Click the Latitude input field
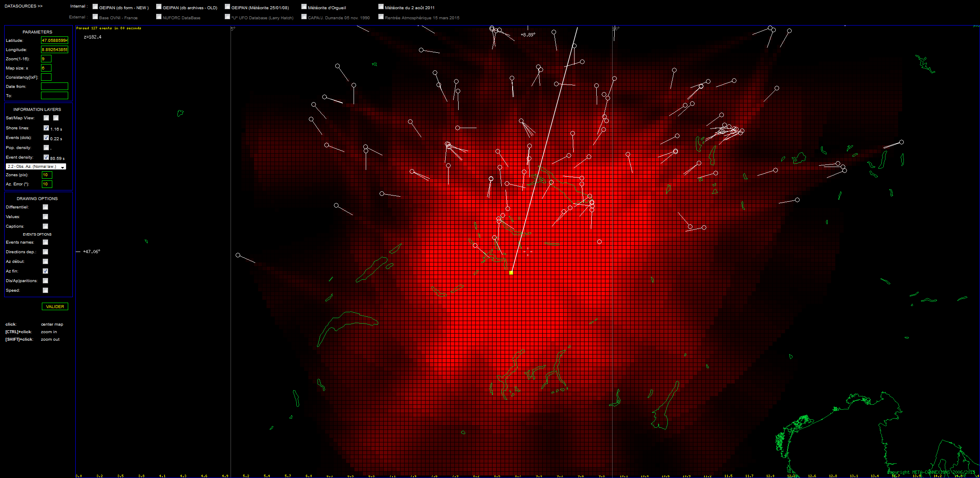The width and height of the screenshot is (980, 478). (x=54, y=41)
